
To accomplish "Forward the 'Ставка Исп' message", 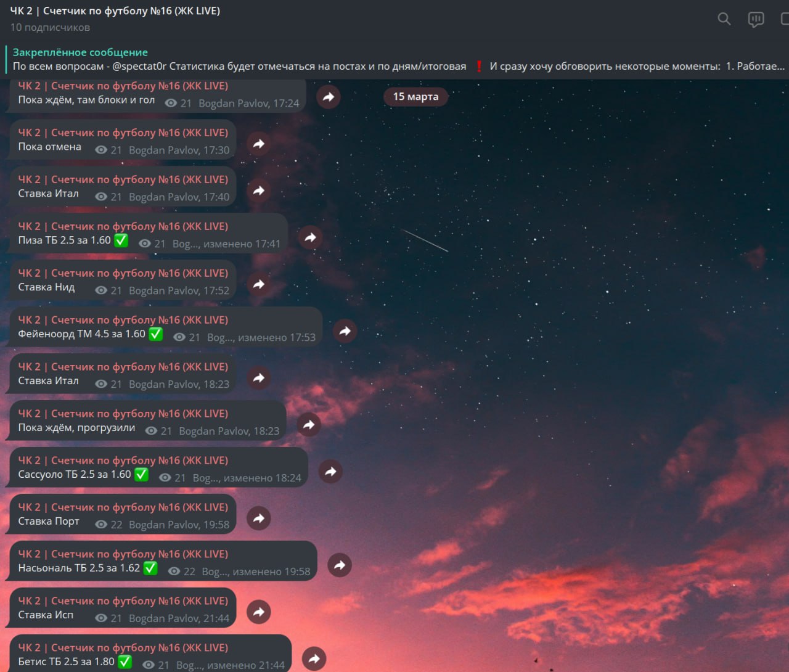I will pos(259,612).
